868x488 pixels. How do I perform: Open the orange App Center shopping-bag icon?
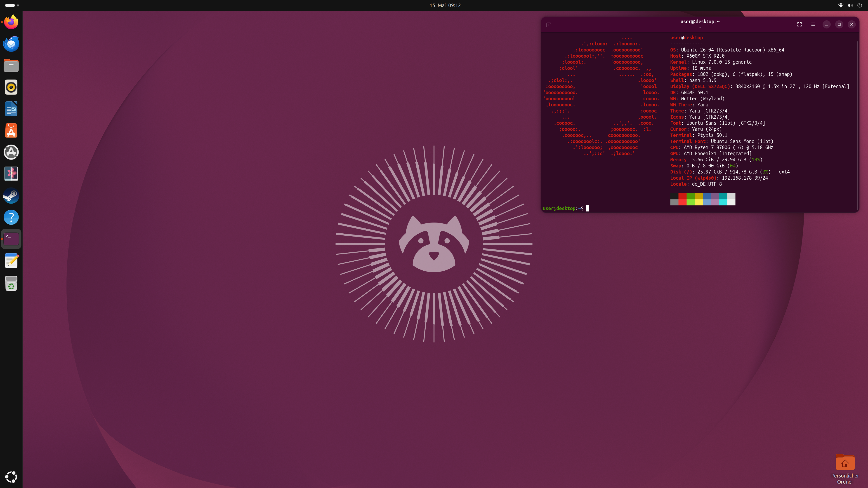point(11,130)
